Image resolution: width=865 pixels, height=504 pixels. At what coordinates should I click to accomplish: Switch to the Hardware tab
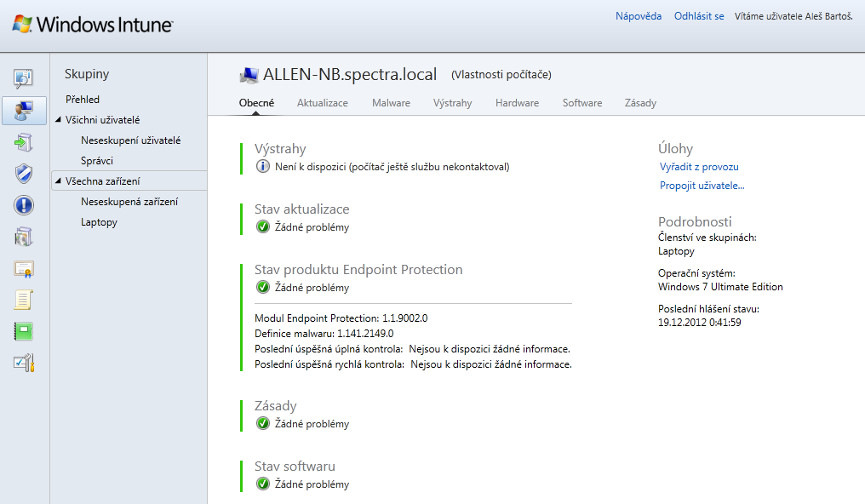coord(517,103)
